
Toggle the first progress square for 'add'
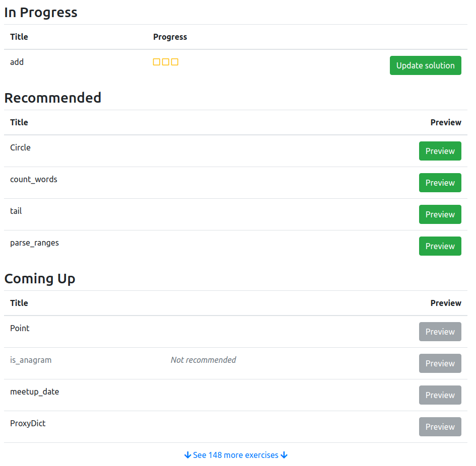[x=156, y=61]
